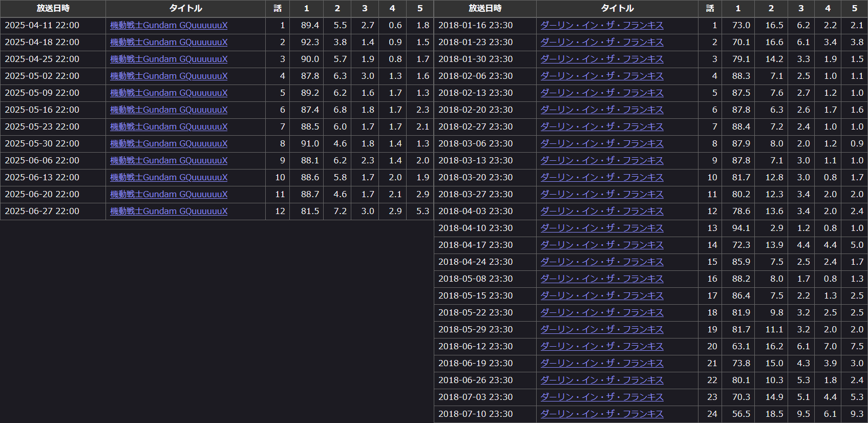The image size is (868, 423).
Task: Open the Gundam GQuuuuuuX link dated 2025-05-30
Action: pyautogui.click(x=168, y=143)
